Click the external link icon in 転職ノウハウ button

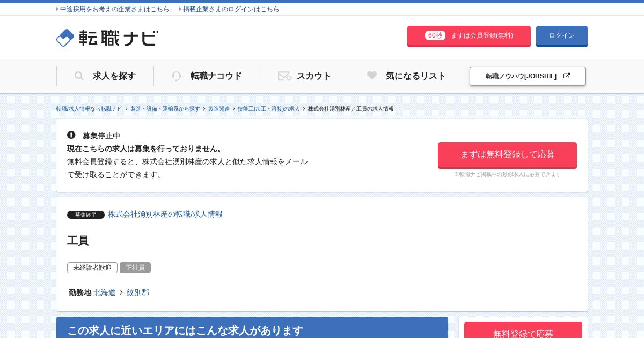[x=567, y=76]
